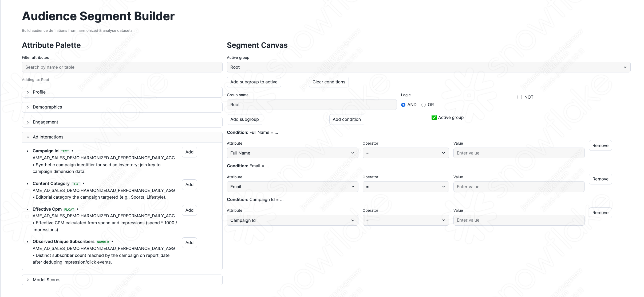
Task: Uncheck the Active group checkbox
Action: 434,117
